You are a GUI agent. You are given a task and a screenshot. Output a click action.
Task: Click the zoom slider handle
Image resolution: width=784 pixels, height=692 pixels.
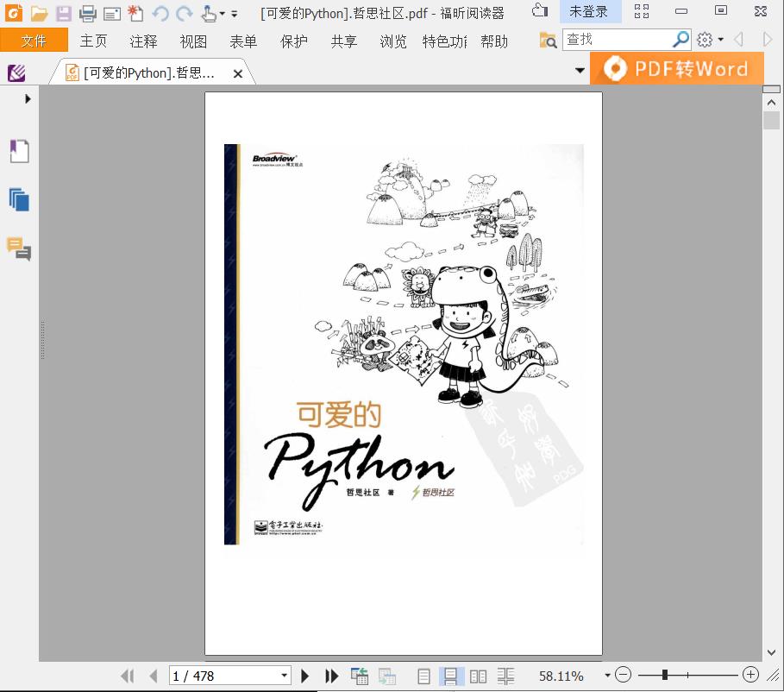point(664,675)
